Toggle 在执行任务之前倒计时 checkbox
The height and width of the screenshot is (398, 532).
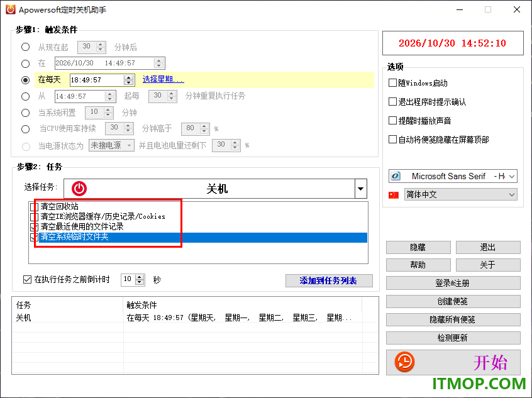pos(27,280)
